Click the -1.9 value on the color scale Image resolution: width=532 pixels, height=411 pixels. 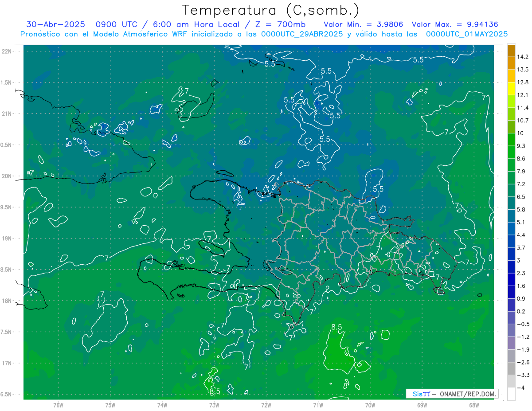tap(523, 349)
